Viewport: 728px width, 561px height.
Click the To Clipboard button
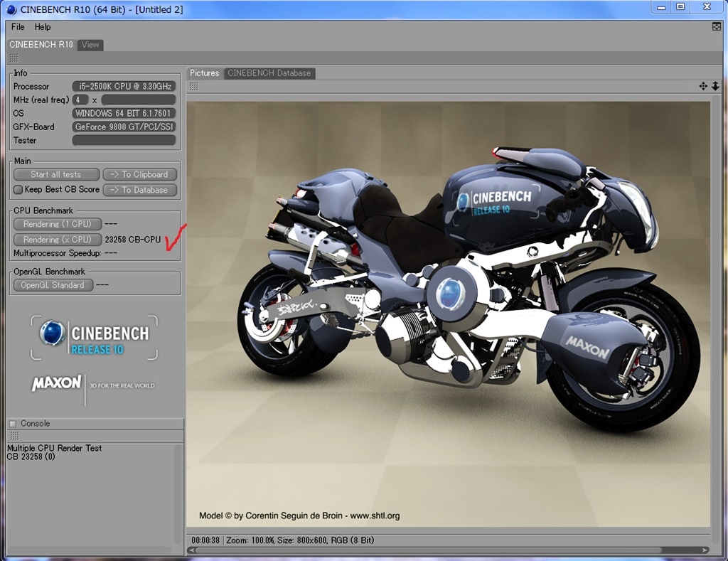click(140, 174)
